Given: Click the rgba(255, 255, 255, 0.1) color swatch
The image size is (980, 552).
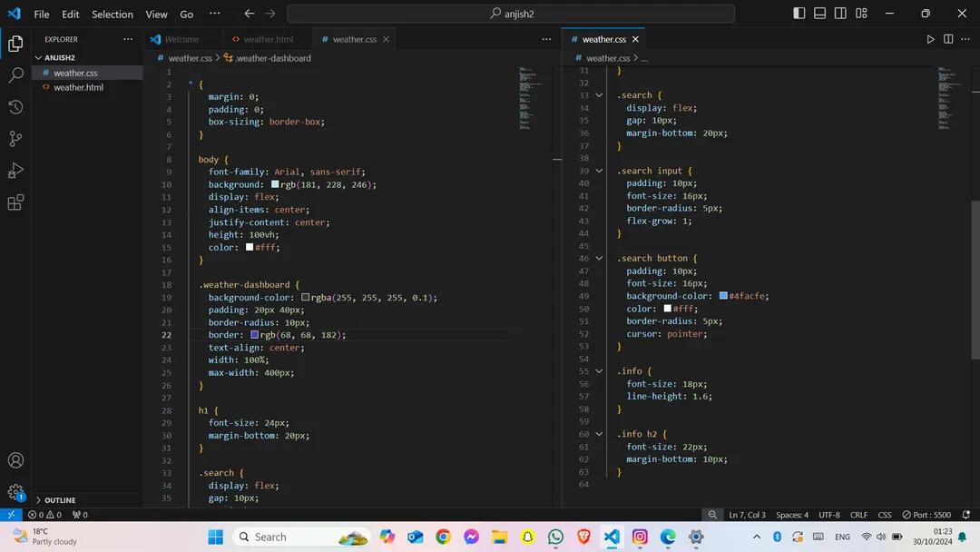Looking at the screenshot, I should pos(305,297).
